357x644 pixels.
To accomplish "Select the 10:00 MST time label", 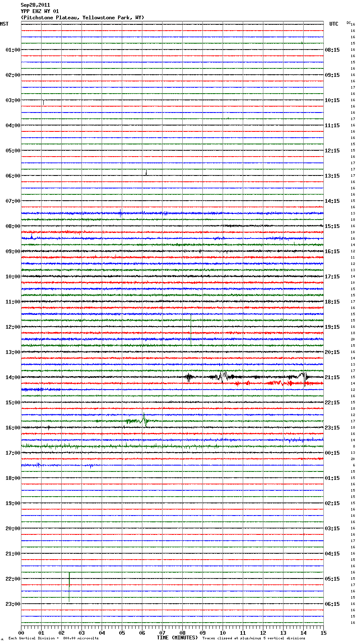I will tap(13, 277).
